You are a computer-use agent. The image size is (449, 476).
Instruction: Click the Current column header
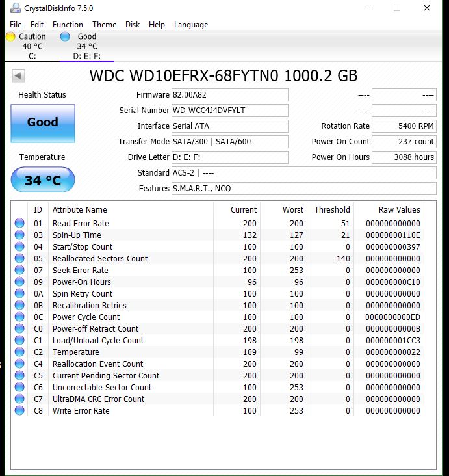point(237,210)
